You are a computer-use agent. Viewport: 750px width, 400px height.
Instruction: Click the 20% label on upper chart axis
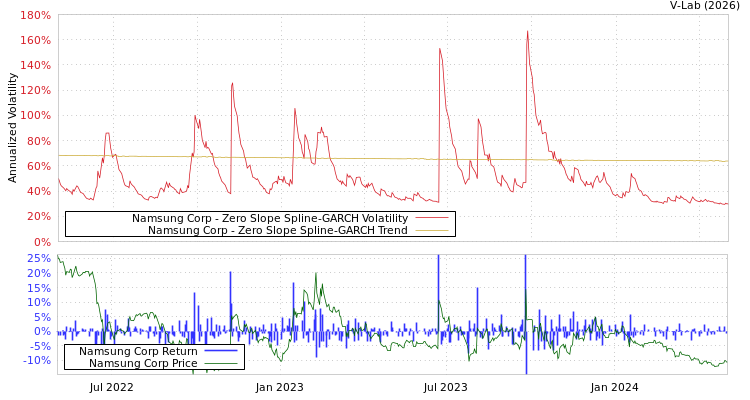pyautogui.click(x=38, y=217)
